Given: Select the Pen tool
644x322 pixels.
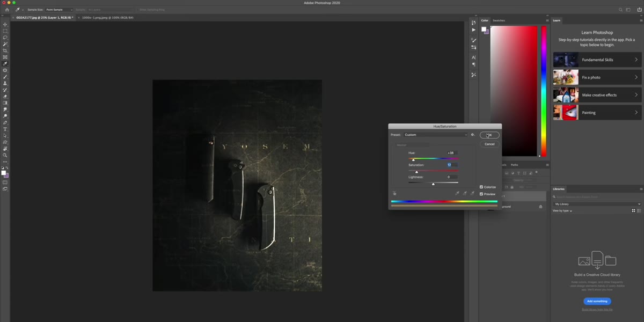Looking at the screenshot, I should tap(5, 122).
